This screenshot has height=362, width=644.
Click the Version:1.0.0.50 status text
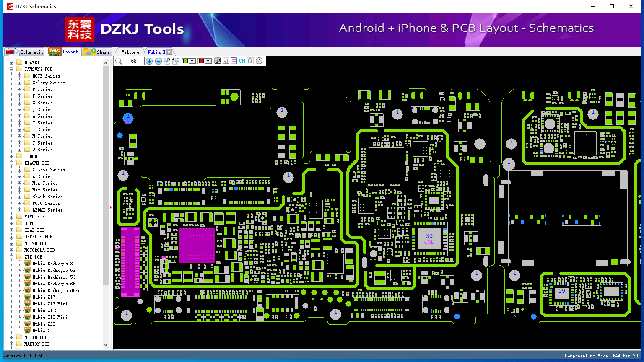tap(23, 356)
